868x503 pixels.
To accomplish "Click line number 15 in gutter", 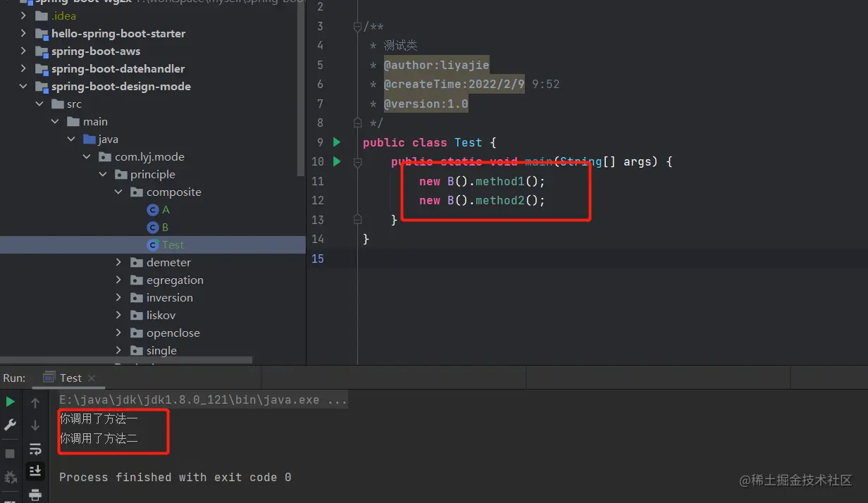I will 318,259.
